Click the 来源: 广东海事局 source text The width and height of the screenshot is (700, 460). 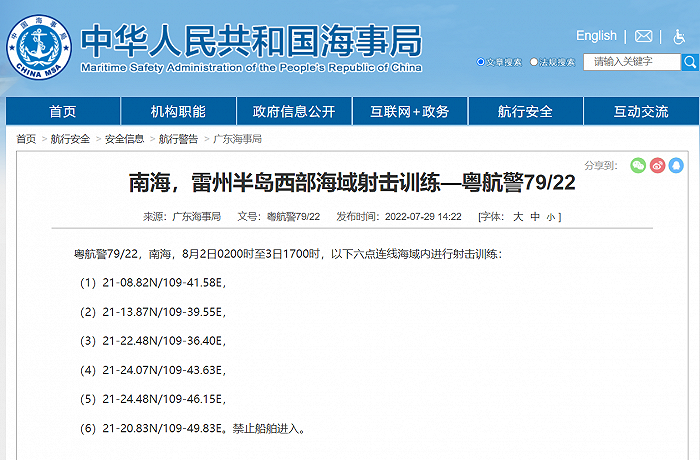pyautogui.click(x=182, y=217)
